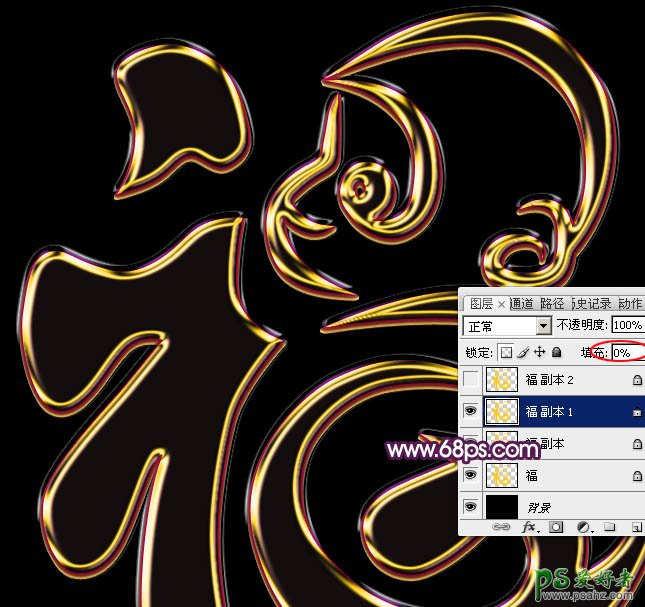
Task: Show the 福 副本 2 layer
Action: pos(471,380)
